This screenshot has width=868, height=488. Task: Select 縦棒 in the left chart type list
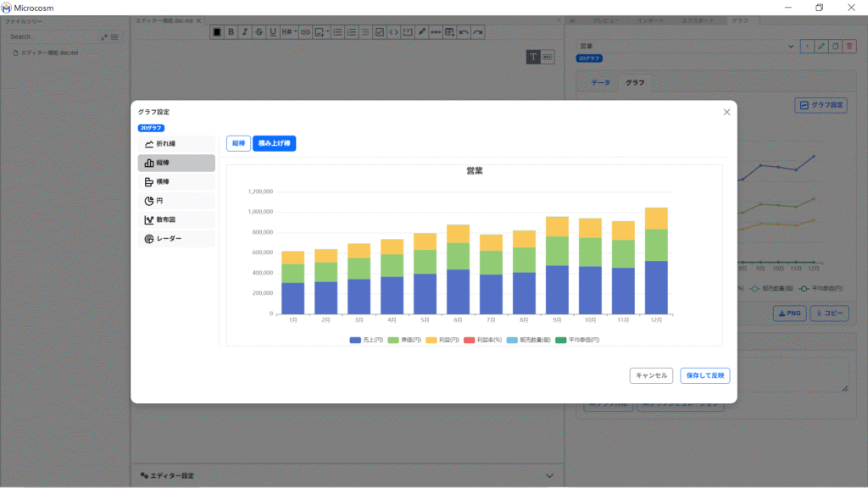[x=176, y=163]
